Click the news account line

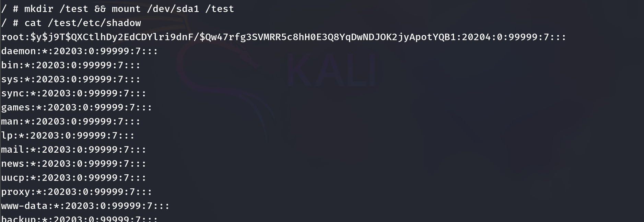click(x=73, y=164)
